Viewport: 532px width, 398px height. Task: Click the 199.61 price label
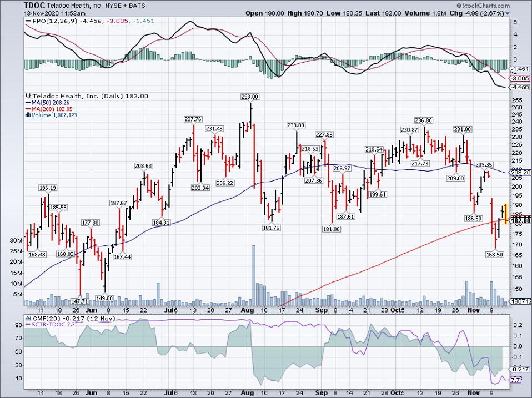377,194
